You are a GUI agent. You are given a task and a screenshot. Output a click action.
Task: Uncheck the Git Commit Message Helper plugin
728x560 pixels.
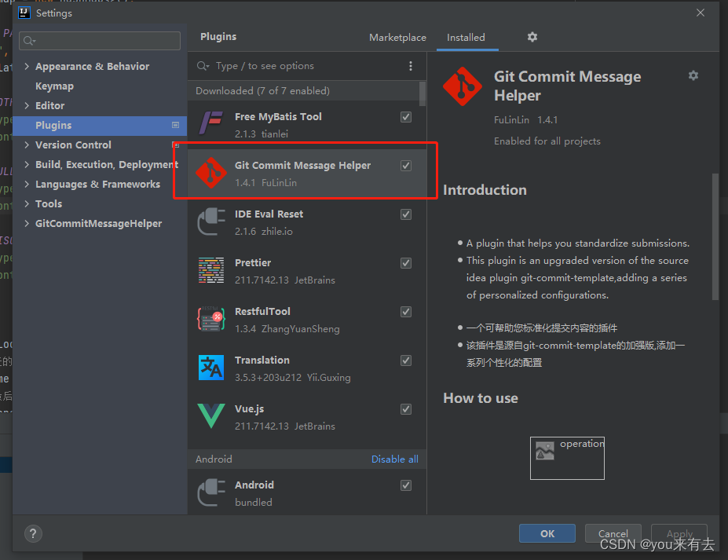coord(406,166)
